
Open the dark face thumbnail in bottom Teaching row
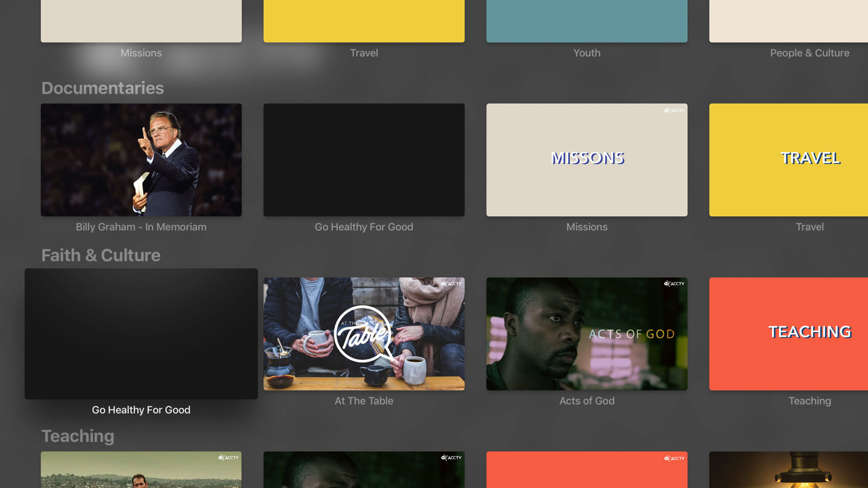click(364, 469)
